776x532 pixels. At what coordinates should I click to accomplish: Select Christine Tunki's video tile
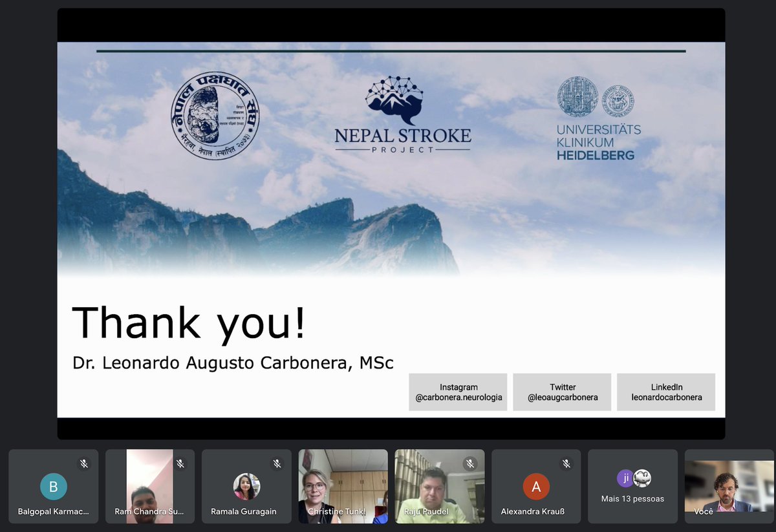(x=343, y=486)
